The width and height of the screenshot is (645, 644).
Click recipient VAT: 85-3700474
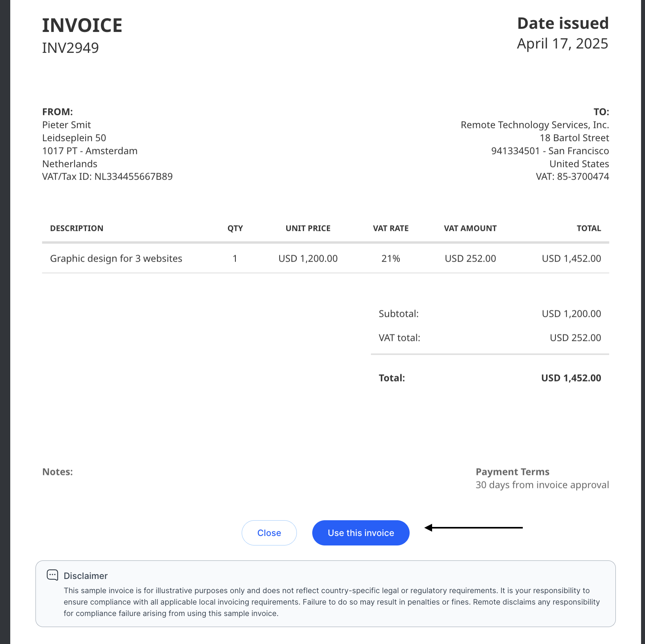(572, 177)
